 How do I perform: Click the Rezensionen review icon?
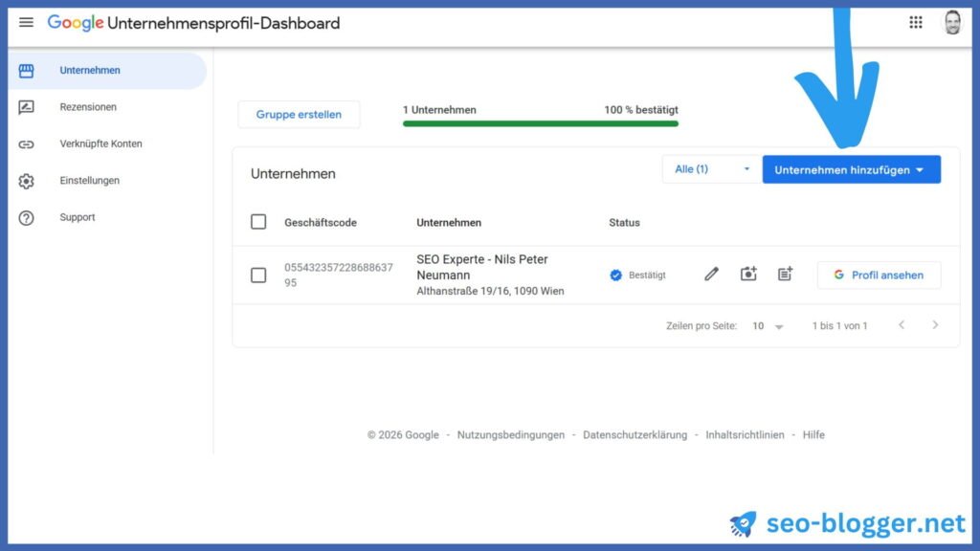[x=26, y=107]
